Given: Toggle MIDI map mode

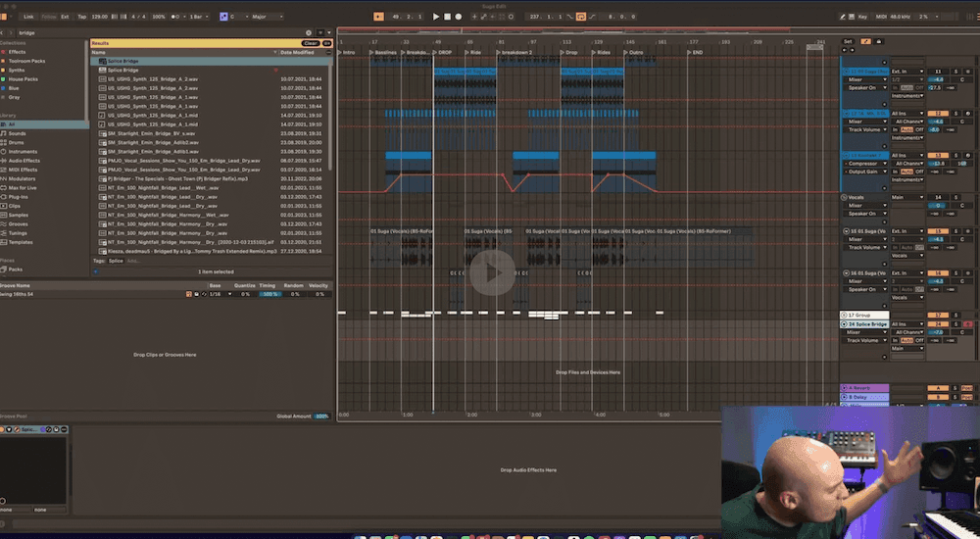Looking at the screenshot, I should [881, 17].
